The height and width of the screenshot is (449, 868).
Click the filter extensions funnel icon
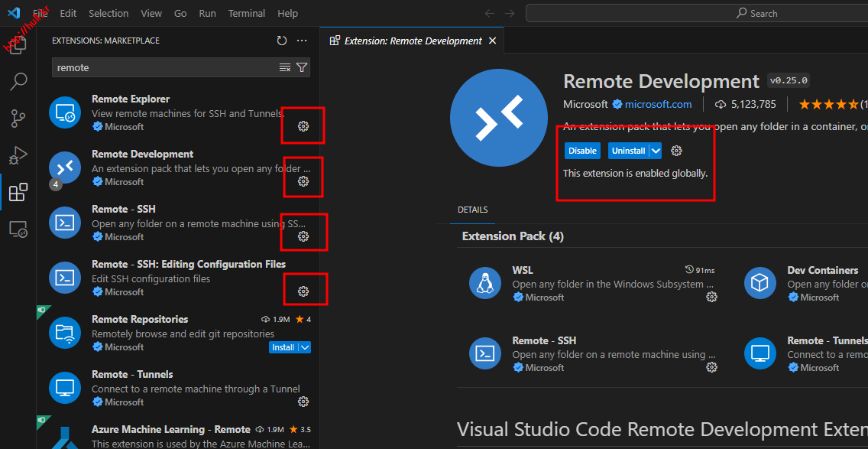(302, 68)
